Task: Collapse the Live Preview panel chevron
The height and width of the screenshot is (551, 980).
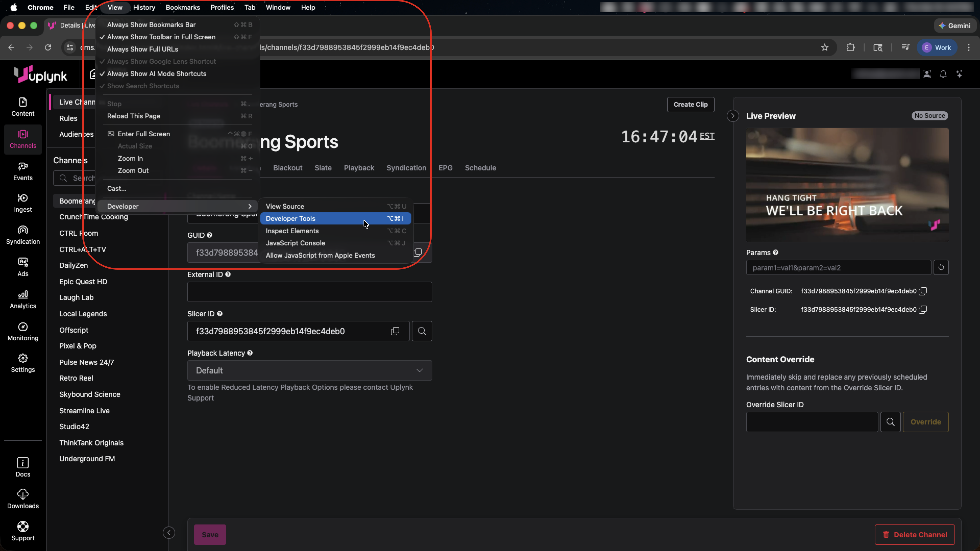Action: (733, 116)
